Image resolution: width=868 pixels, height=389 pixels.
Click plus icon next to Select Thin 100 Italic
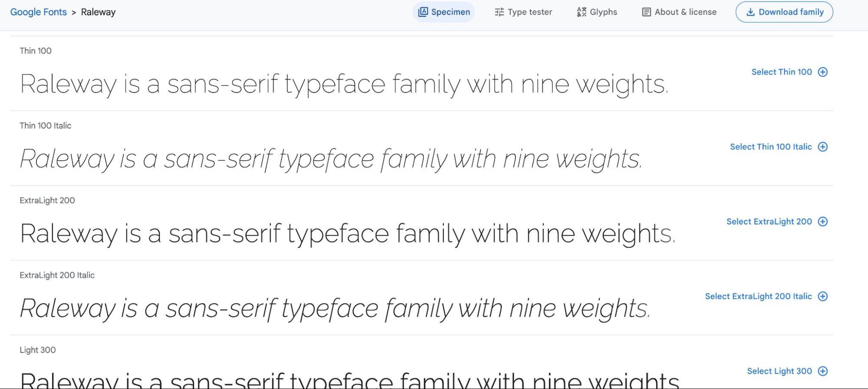(822, 147)
